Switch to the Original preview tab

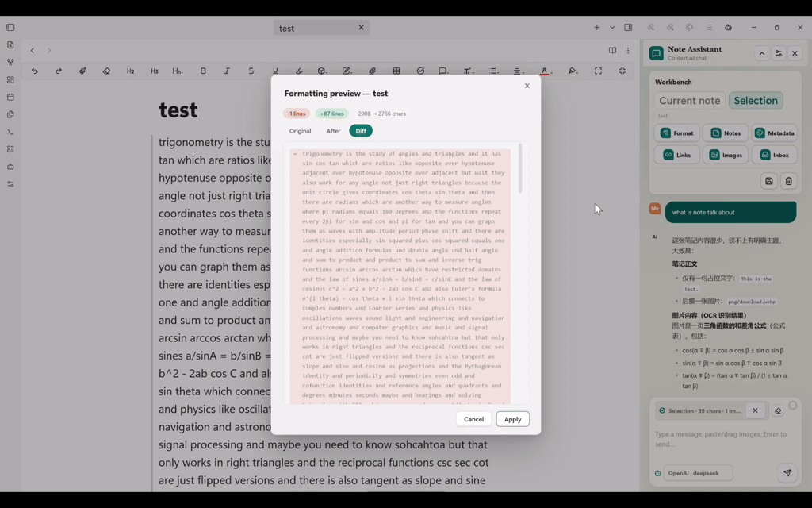click(x=301, y=131)
